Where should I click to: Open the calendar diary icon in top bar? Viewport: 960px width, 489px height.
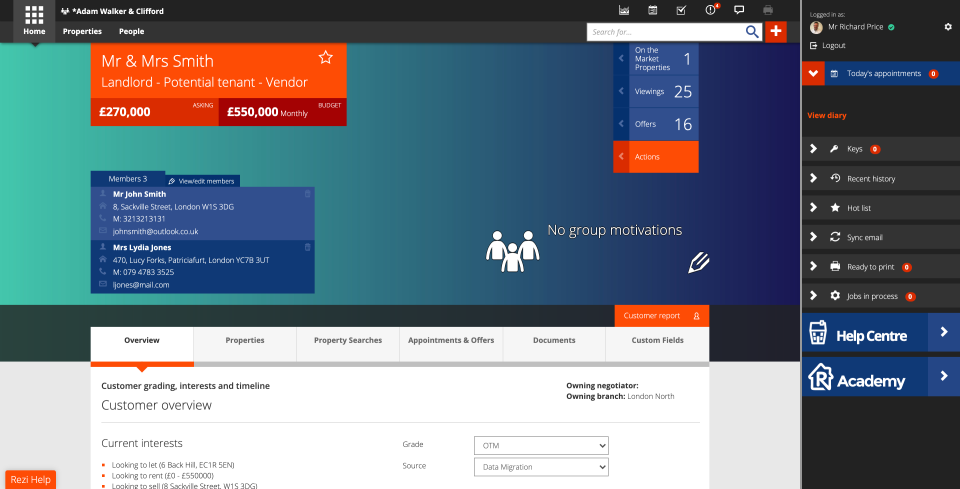click(653, 10)
